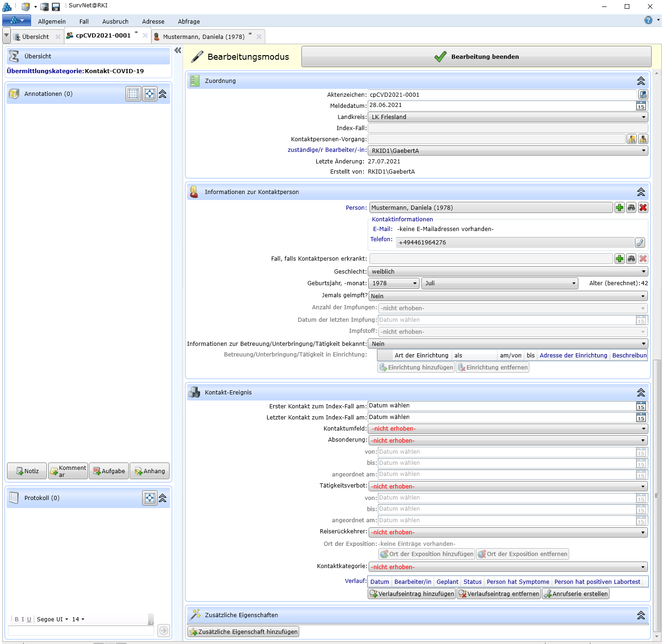Collapse the Kontakt-Ereignis section
The image size is (665, 644).
pyautogui.click(x=641, y=393)
